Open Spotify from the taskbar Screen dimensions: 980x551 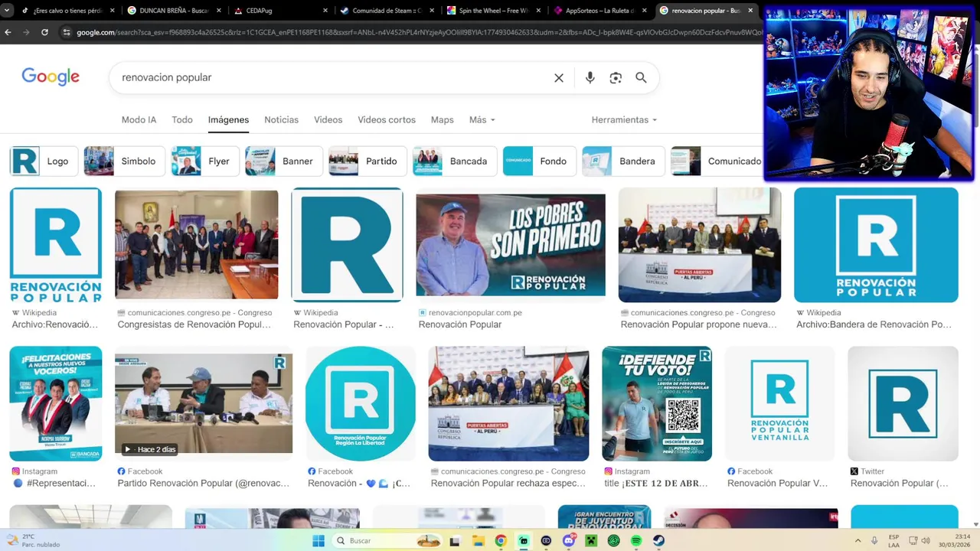point(636,541)
